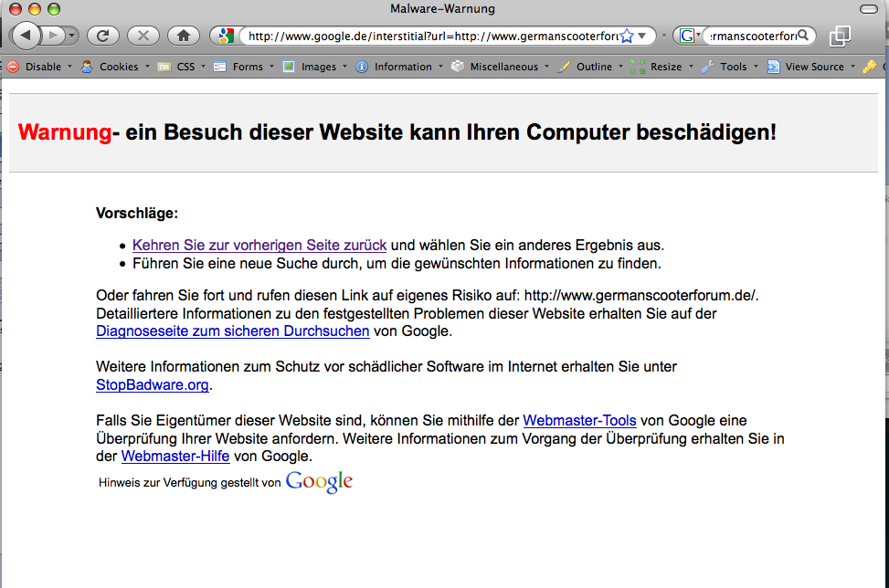Screen dimensions: 889x588
Task: Click the Miscellaneous box icon
Action: pos(458,67)
